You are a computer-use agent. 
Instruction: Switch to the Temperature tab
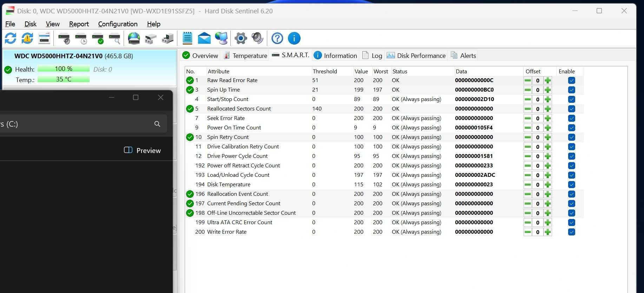[x=245, y=55]
